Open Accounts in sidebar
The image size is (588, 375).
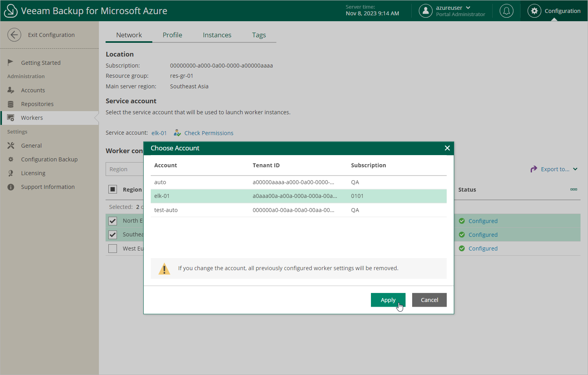click(33, 90)
